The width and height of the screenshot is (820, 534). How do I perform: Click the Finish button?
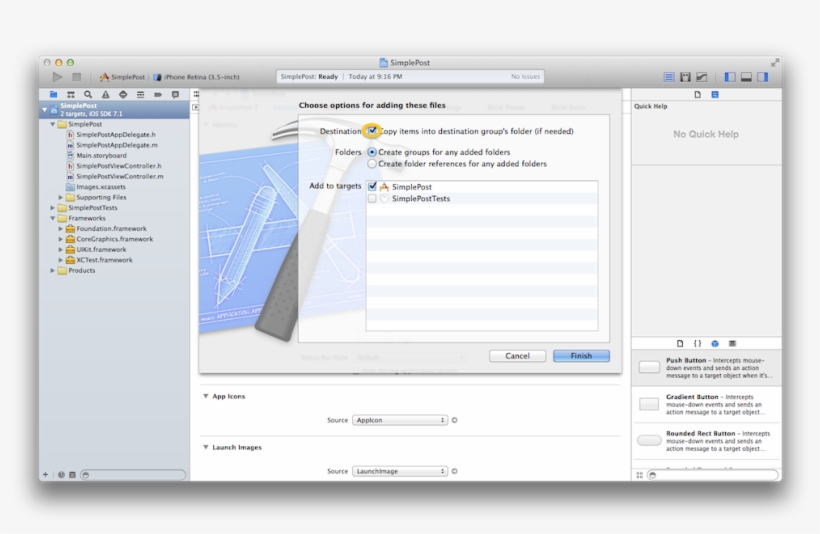click(582, 356)
